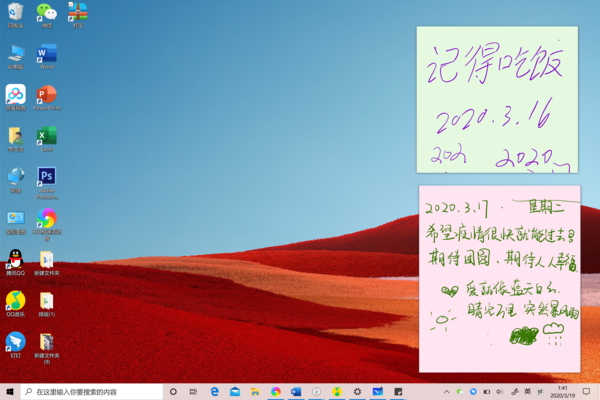
Task: Open the 360 browser desktop shortcut
Action: coord(47,224)
